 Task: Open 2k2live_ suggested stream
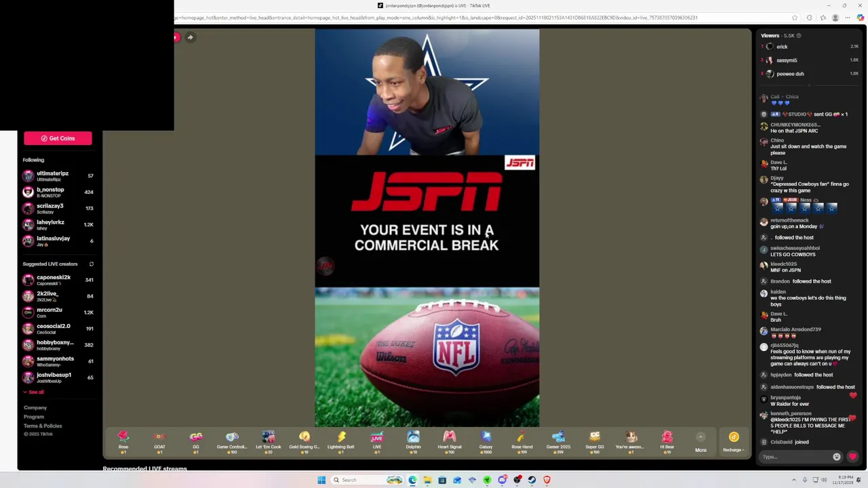(x=58, y=296)
